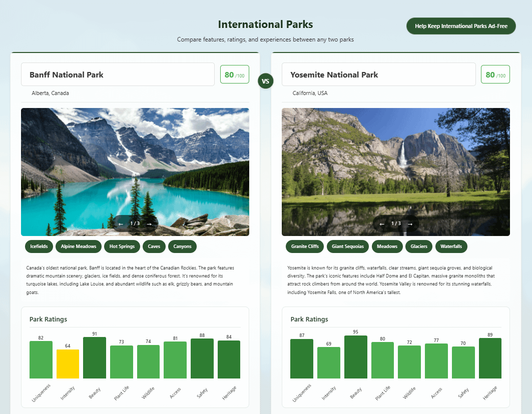Click the previous arrow on Yosemite's photo carousel
Image resolution: width=532 pixels, height=414 pixels.
tap(382, 224)
